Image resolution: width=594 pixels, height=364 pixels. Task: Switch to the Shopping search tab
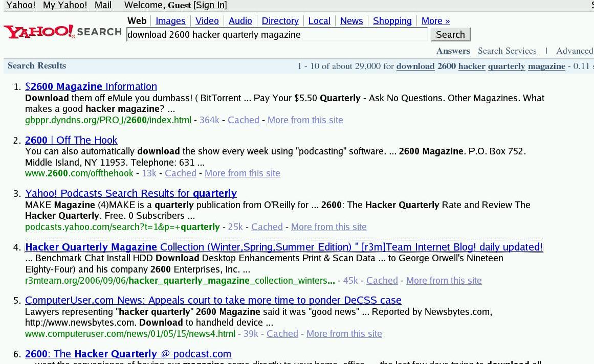(x=392, y=21)
